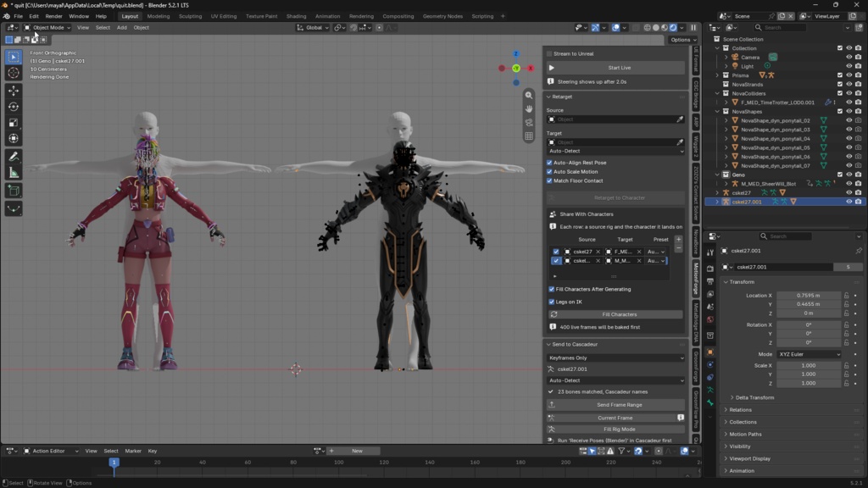Open the Render menu
The height and width of the screenshot is (488, 868).
click(53, 16)
